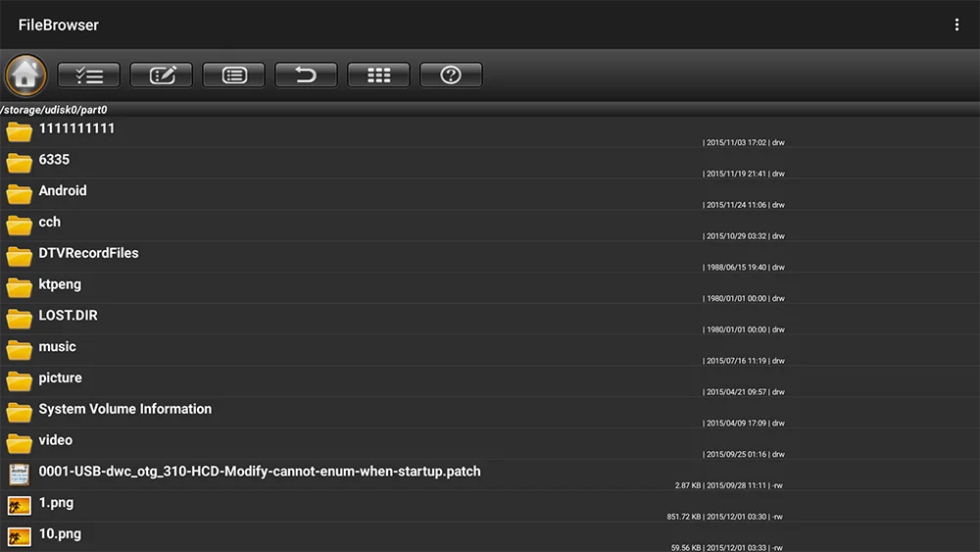Select the 10.png file name
Viewport: 980px width, 552px height.
(60, 534)
